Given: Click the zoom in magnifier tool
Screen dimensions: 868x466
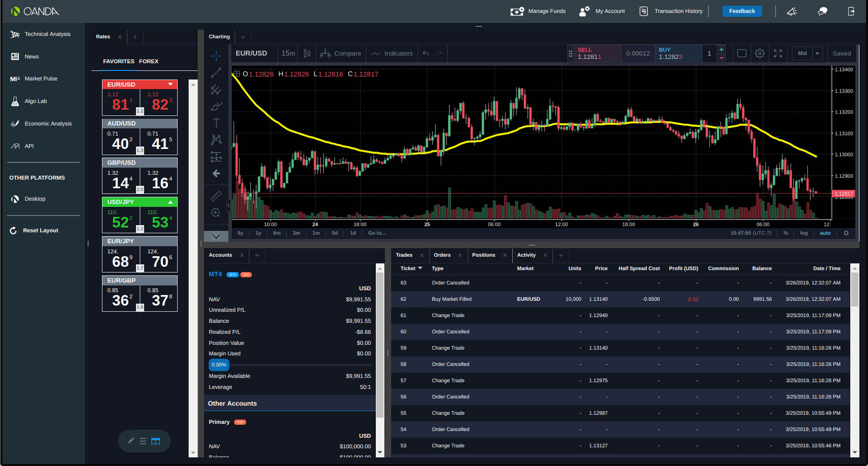Looking at the screenshot, I should [216, 213].
